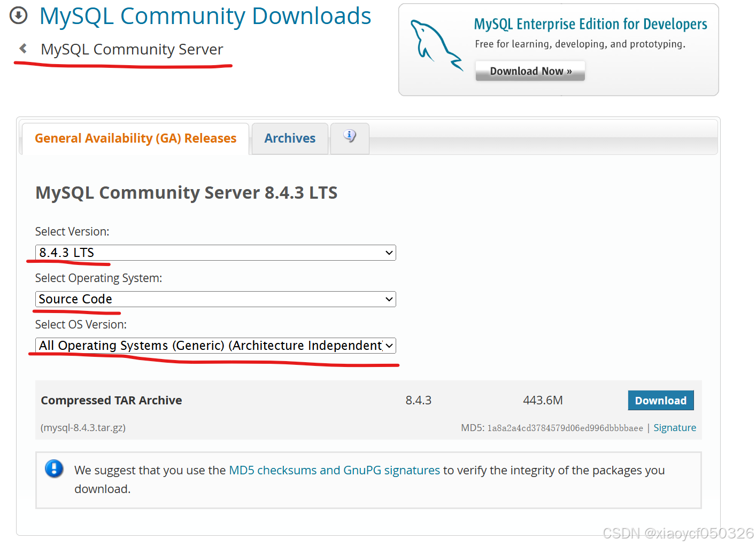Click the MD5 hash value text
This screenshot has width=756, height=547.
[x=565, y=428]
